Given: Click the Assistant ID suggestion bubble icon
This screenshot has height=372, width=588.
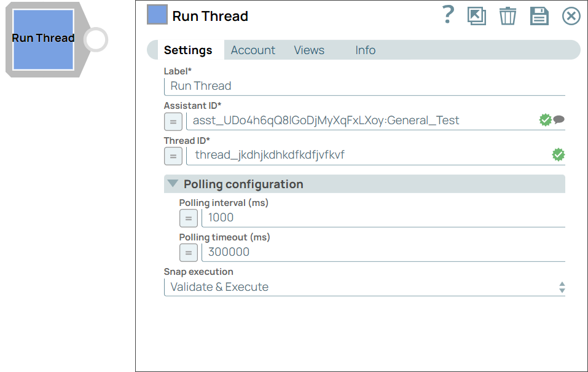Looking at the screenshot, I should tap(559, 120).
